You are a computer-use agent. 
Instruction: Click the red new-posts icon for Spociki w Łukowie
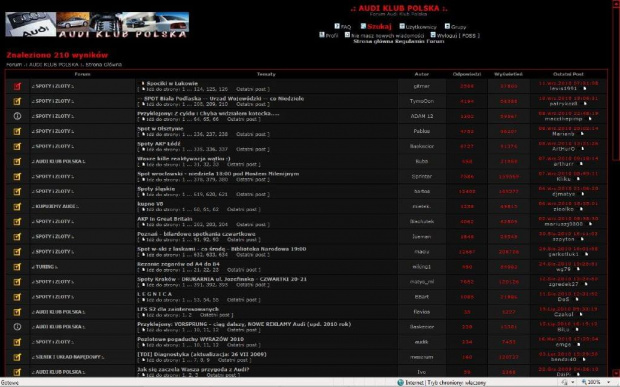pyautogui.click(x=17, y=86)
